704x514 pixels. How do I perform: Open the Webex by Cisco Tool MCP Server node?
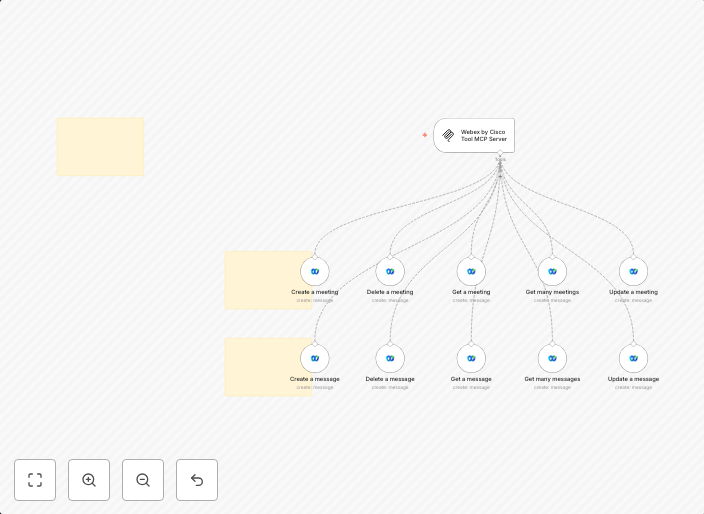coord(474,135)
